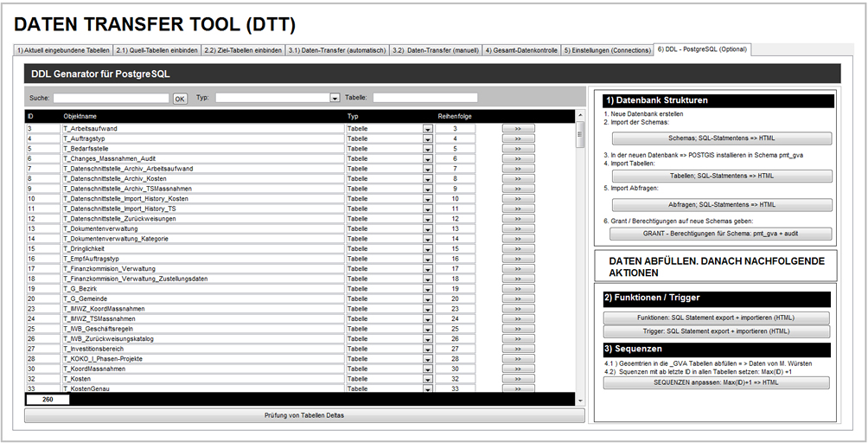Open the Typ filter dropdown

tap(335, 99)
